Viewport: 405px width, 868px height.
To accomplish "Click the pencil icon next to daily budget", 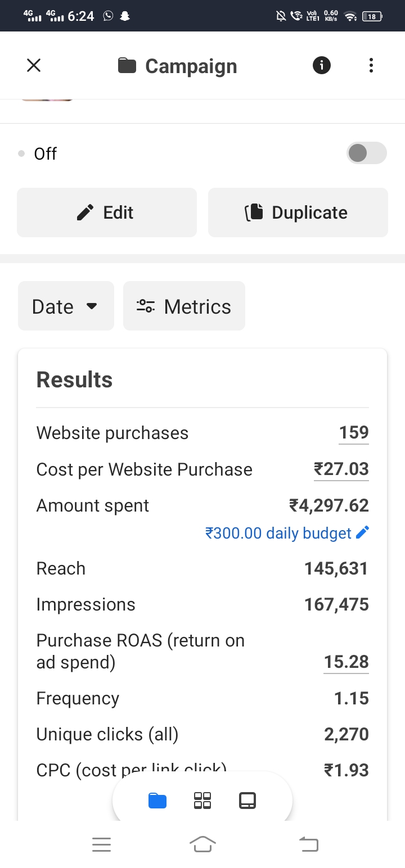I will (363, 532).
